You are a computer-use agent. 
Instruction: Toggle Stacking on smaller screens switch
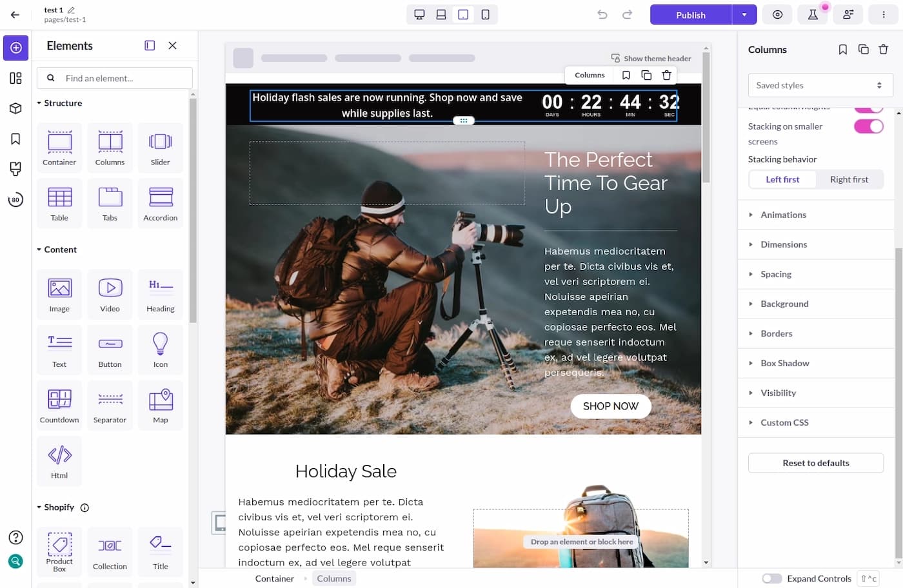[868, 126]
